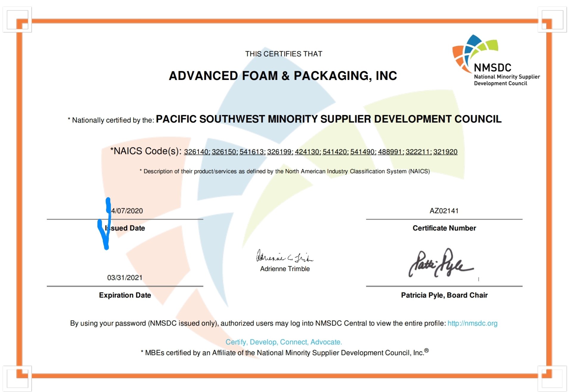Click the Issued Date field line

pos(125,219)
